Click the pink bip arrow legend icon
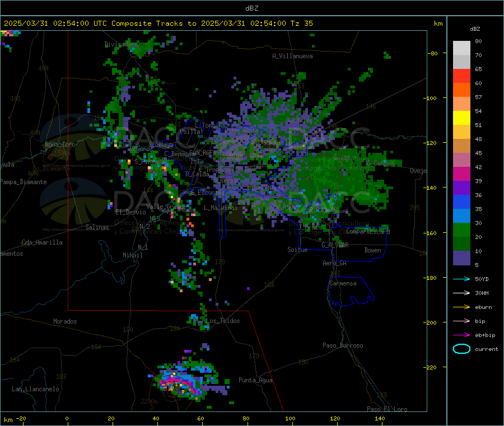Image resolution: width=504 pixels, height=426 pixels. tap(461, 321)
